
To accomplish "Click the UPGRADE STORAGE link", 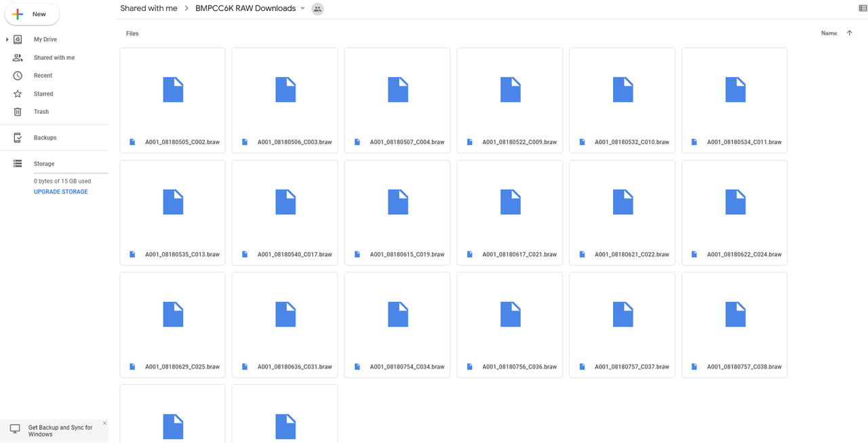I will [x=61, y=192].
